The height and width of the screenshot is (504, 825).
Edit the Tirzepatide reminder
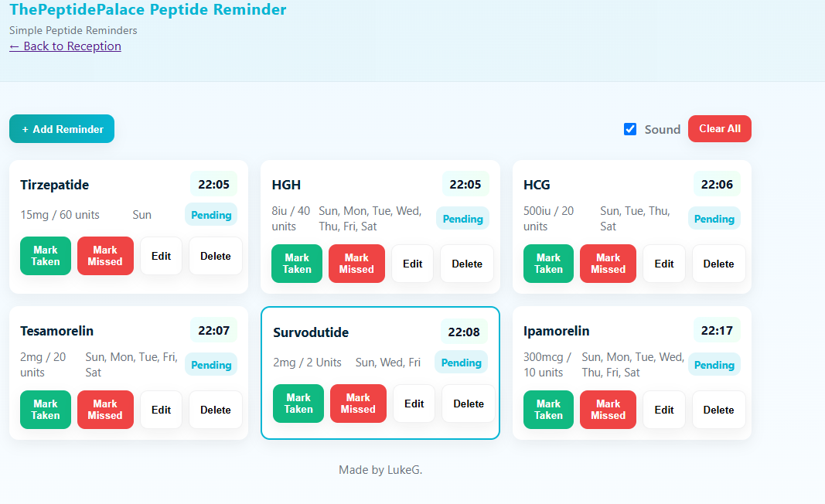(161, 256)
